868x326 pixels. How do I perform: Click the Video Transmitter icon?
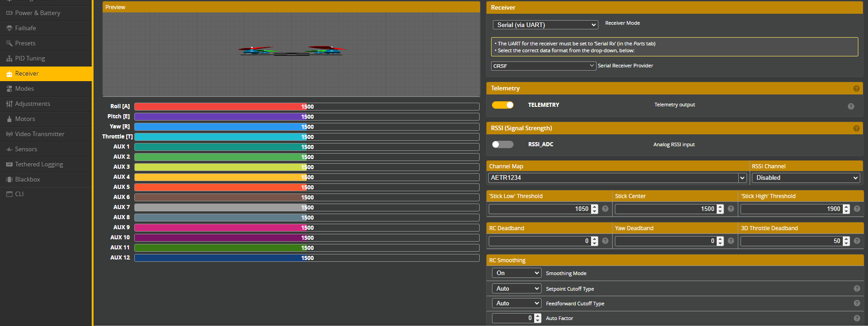point(9,134)
